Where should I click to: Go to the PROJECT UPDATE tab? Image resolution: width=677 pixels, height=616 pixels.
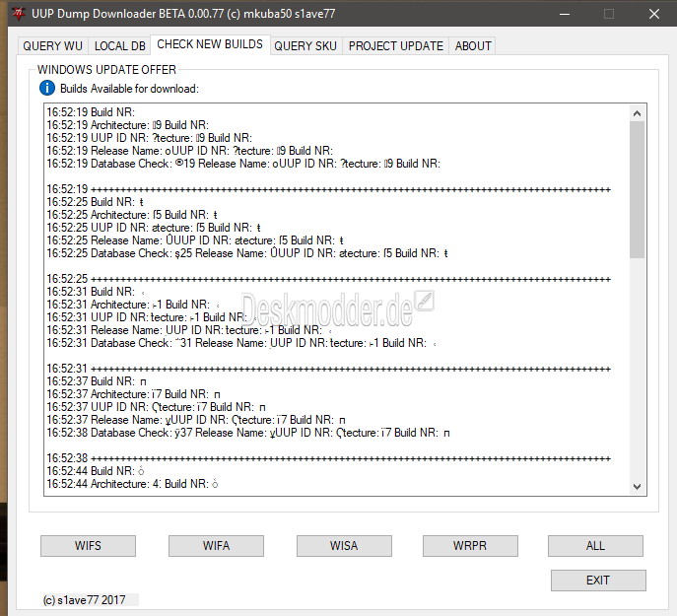point(395,45)
